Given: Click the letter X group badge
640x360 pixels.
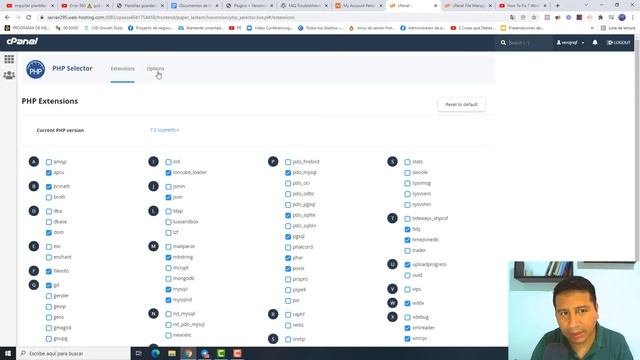Looking at the screenshot, I should click(392, 317).
